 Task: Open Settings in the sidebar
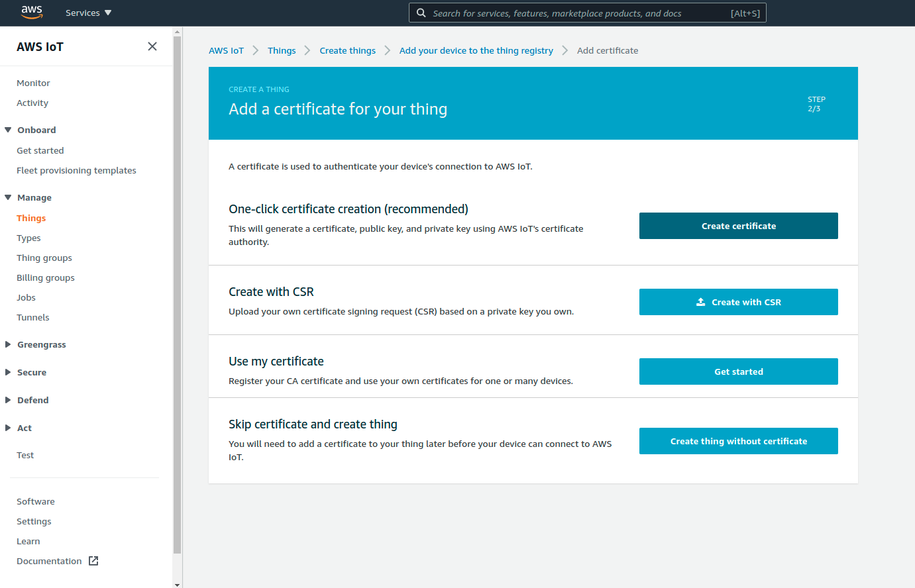34,521
